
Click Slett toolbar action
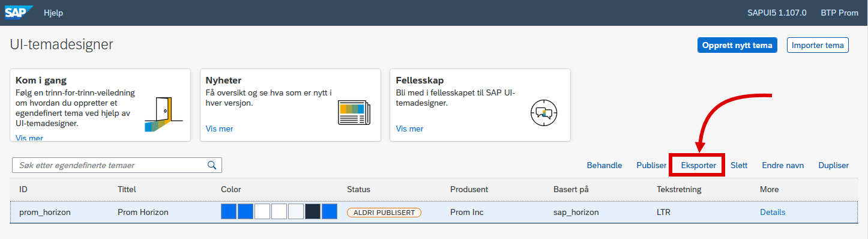[x=739, y=165]
